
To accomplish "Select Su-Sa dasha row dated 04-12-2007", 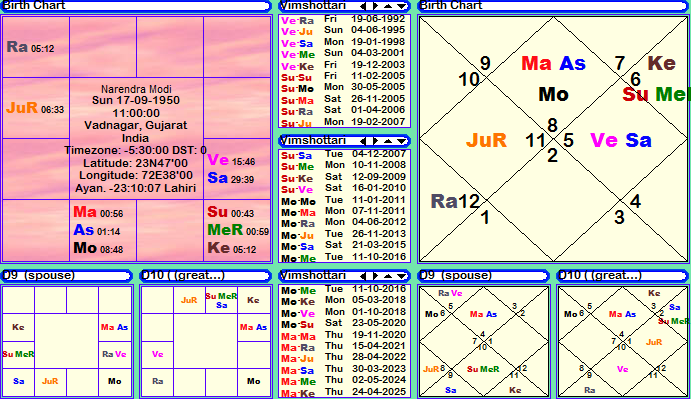I will click(x=343, y=155).
